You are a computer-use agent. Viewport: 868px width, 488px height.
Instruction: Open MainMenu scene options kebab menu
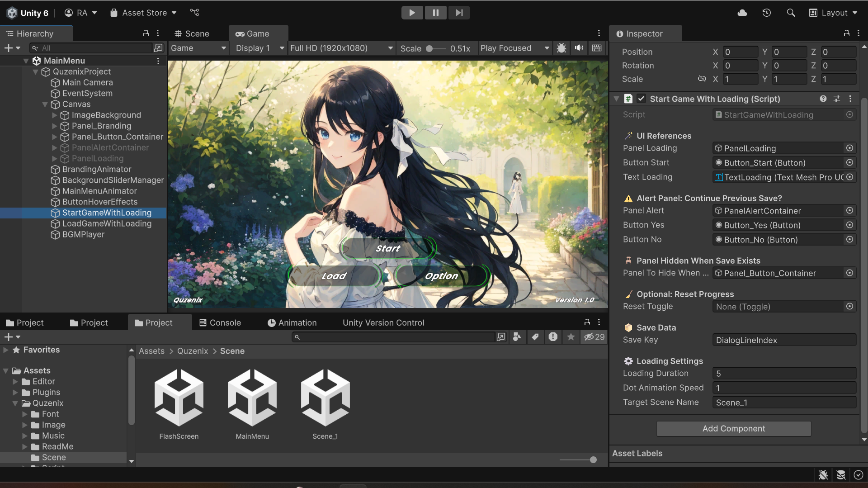[x=158, y=61]
